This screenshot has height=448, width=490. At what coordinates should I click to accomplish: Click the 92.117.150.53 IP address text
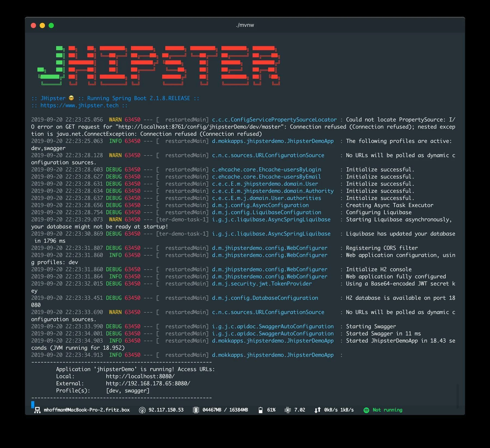pyautogui.click(x=166, y=410)
